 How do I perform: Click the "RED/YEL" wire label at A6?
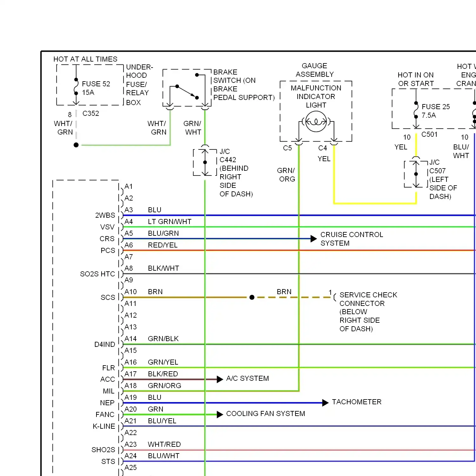point(163,245)
